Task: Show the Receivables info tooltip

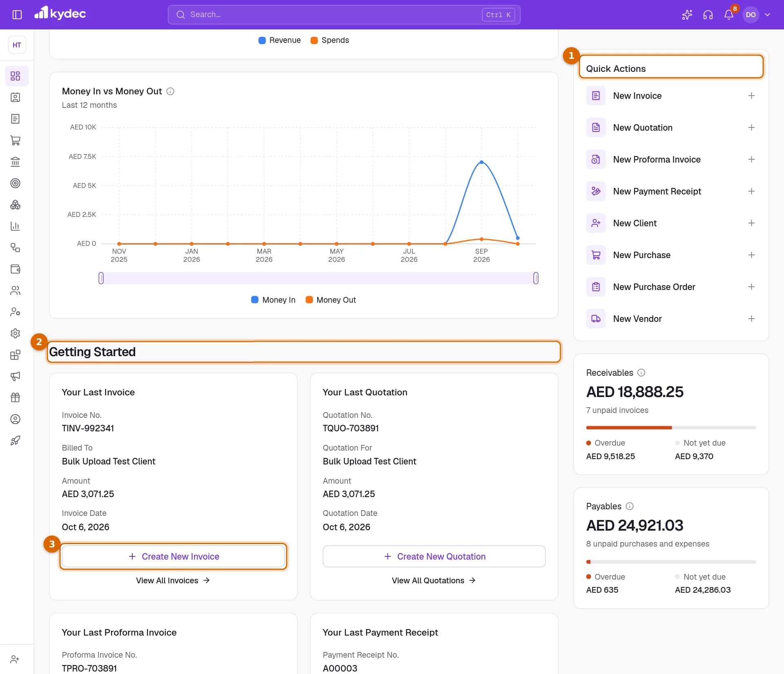Action: tap(641, 373)
